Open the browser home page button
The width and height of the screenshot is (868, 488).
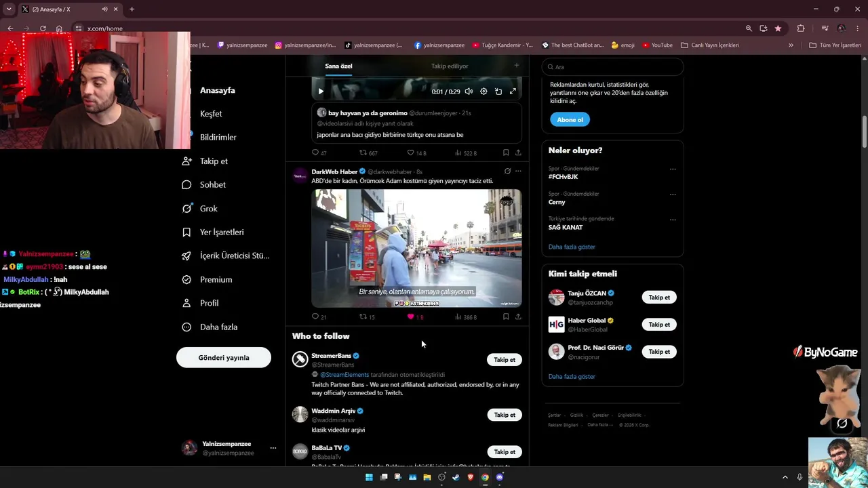tap(59, 28)
